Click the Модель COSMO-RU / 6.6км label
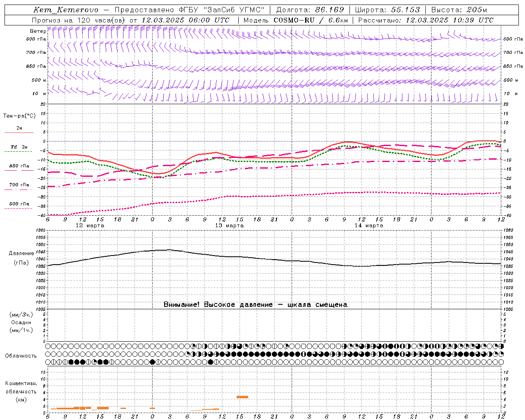The width and height of the screenshot is (525, 420). (295, 20)
